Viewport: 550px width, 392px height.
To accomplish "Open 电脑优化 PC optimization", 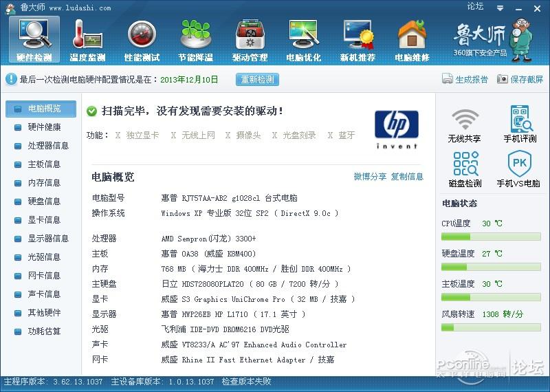I will click(304, 40).
